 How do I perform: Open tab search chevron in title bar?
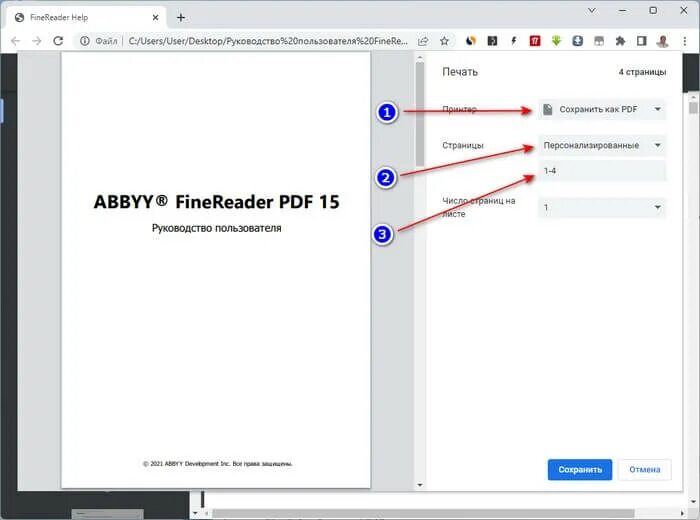[x=592, y=10]
